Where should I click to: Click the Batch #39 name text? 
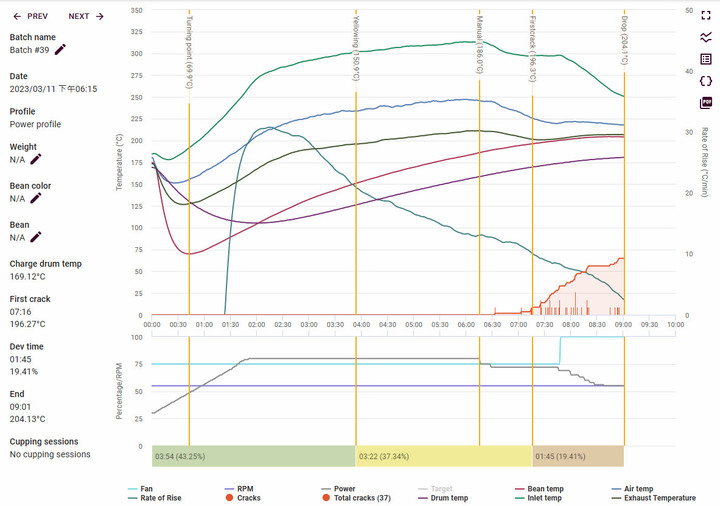(29, 50)
